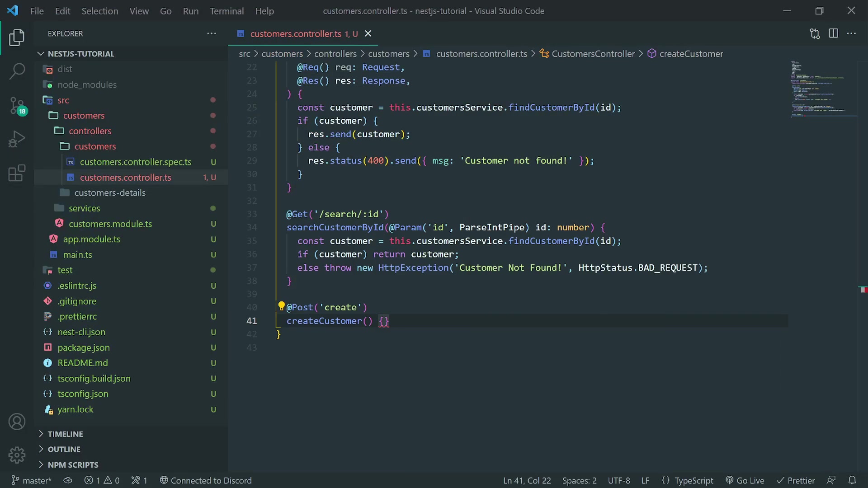Click the braces icon beside TypeScript
The height and width of the screenshot is (488, 868).
665,480
